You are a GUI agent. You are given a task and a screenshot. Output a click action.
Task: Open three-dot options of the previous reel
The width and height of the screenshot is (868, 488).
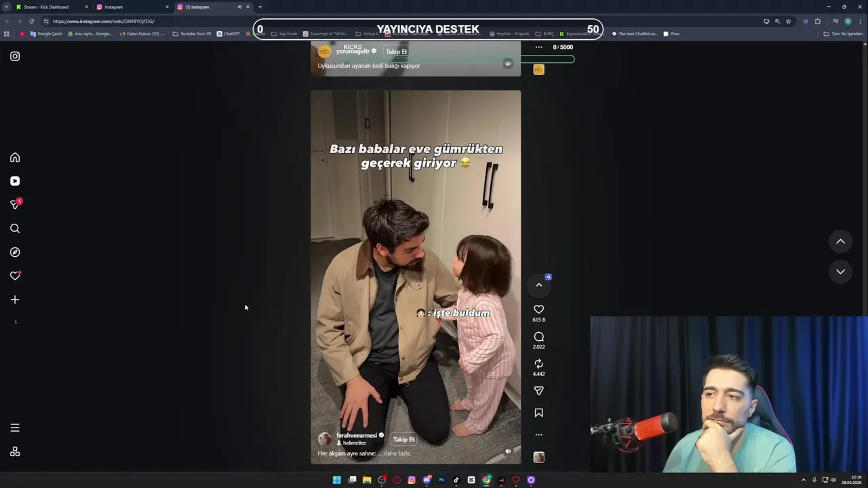click(538, 47)
